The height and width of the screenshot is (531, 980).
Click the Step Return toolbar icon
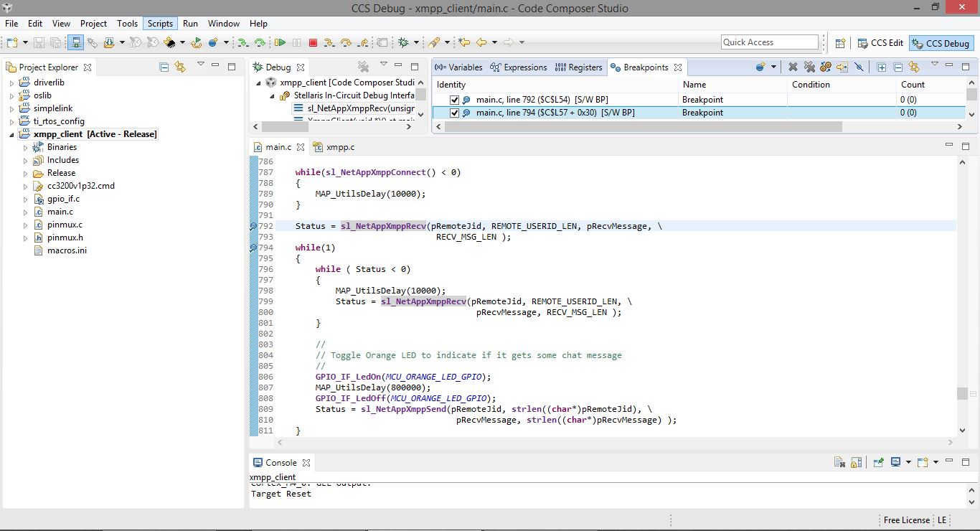click(363, 43)
